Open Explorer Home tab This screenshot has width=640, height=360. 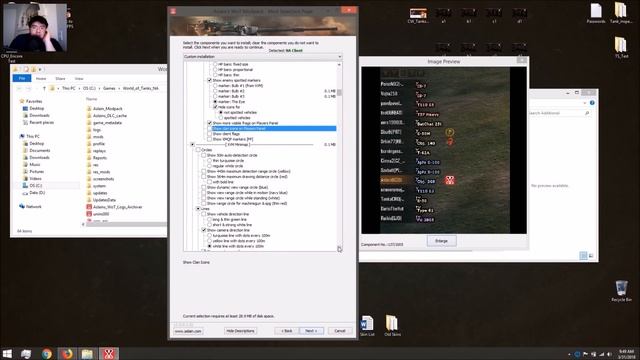pyautogui.click(x=41, y=78)
